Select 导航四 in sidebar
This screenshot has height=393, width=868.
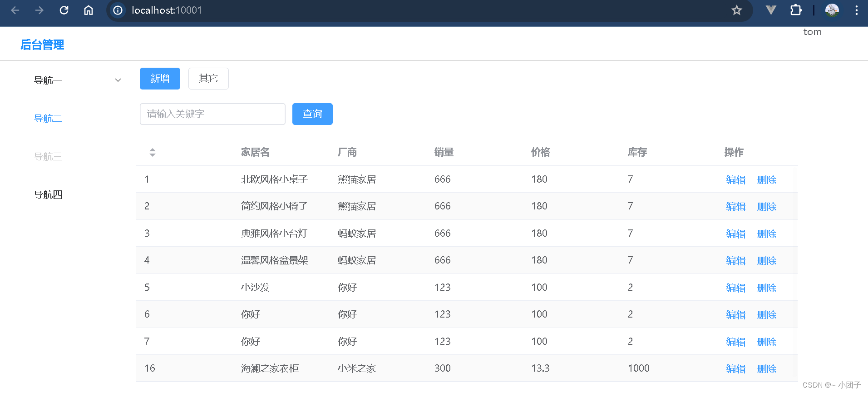coord(48,195)
